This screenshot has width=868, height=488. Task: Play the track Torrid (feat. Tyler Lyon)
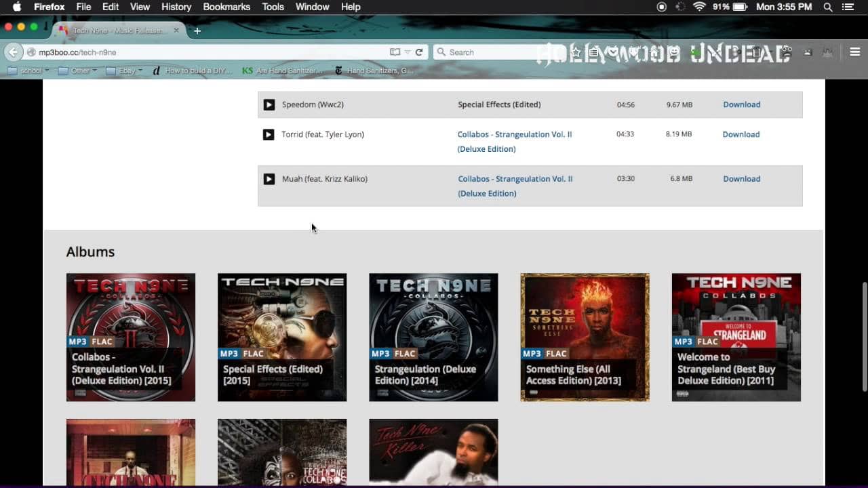[269, 134]
